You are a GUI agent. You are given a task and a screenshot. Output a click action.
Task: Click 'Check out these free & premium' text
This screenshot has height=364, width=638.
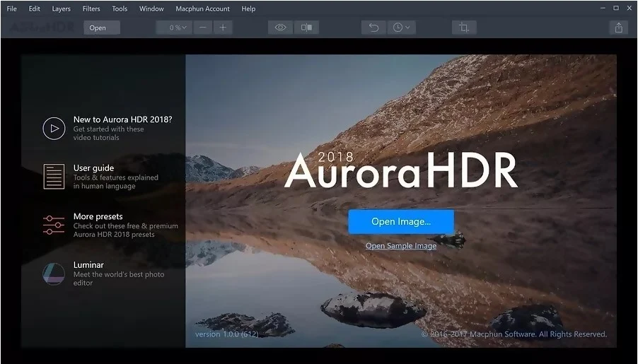[126, 230]
